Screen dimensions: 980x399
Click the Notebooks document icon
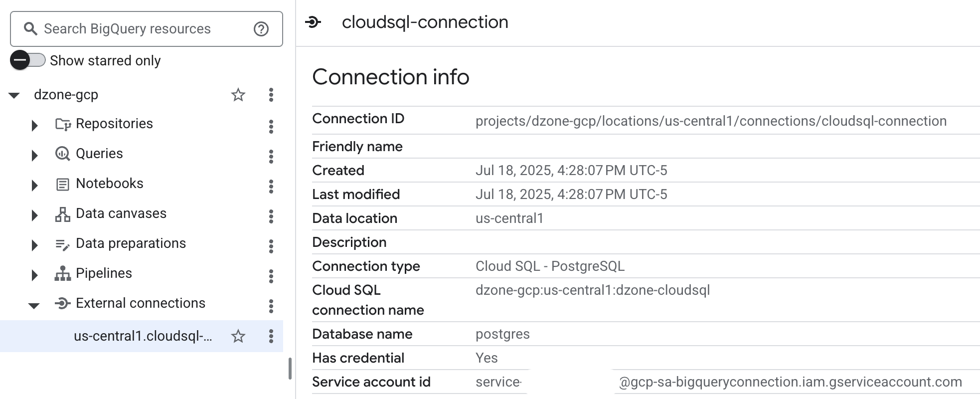click(x=62, y=185)
